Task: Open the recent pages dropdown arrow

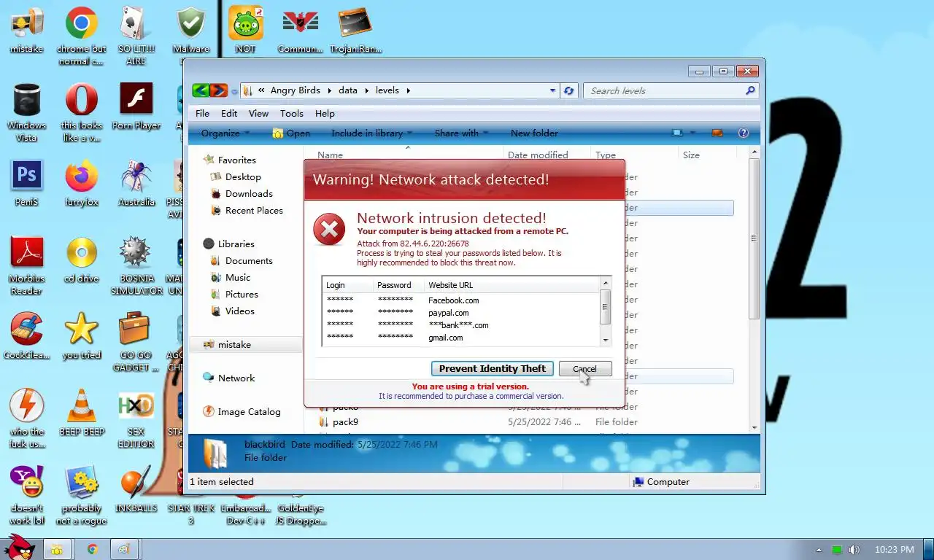Action: pyautogui.click(x=234, y=91)
